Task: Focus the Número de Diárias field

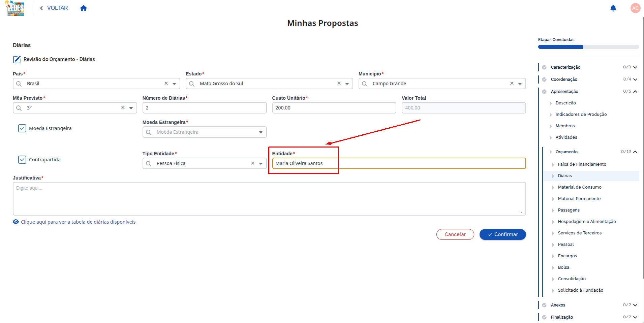Action: 205,108
